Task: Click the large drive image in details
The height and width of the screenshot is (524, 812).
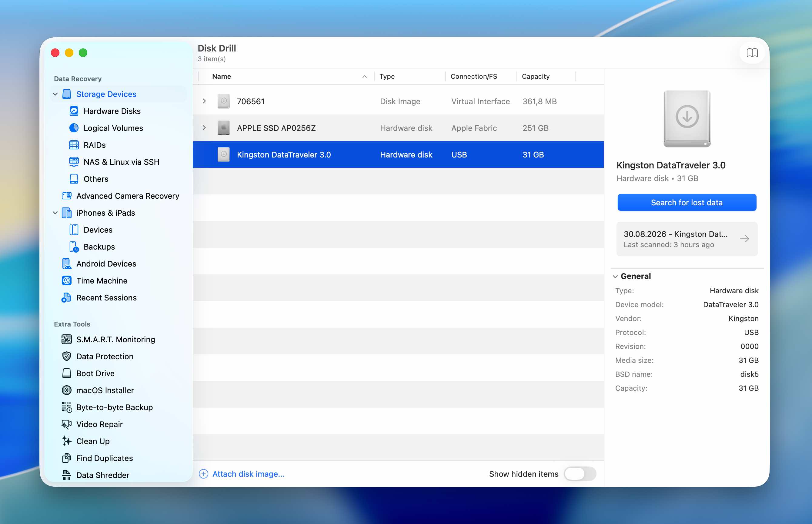Action: [687, 118]
